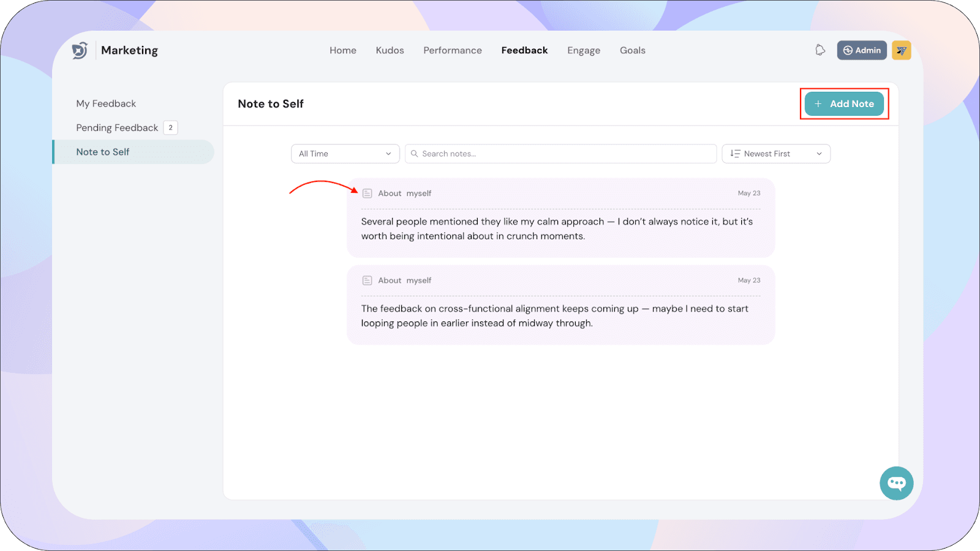Viewport: 980px width, 551px height.
Task: Open the Newest First sort dropdown
Action: tap(776, 154)
